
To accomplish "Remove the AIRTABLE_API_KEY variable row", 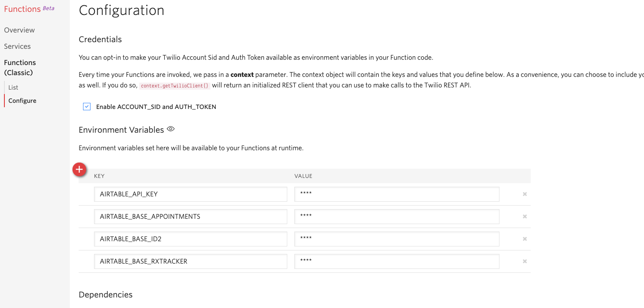I will [525, 194].
